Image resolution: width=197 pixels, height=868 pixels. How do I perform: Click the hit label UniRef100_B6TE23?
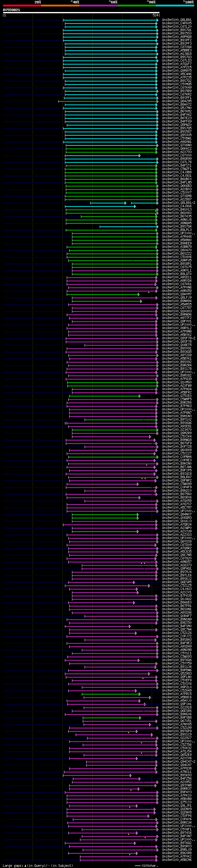176,118
